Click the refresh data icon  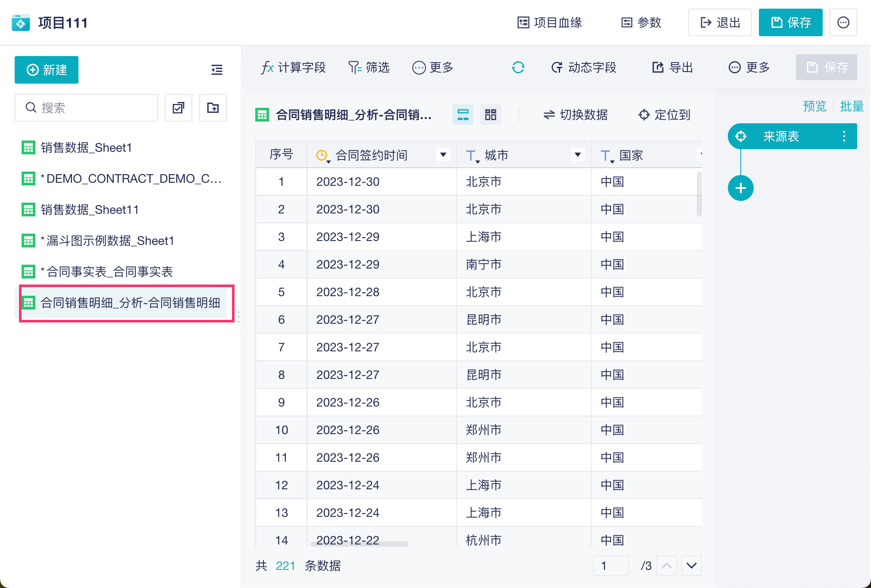[518, 67]
